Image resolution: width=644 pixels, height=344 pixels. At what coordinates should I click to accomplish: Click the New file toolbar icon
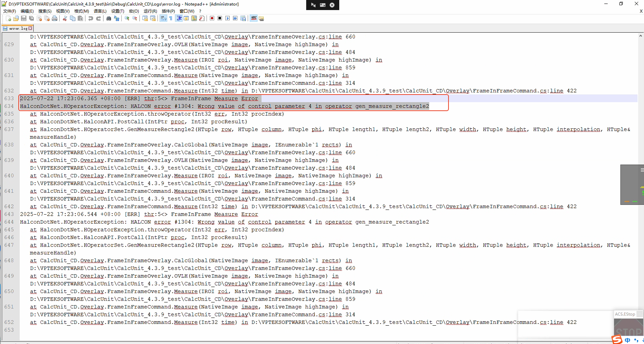click(8, 18)
